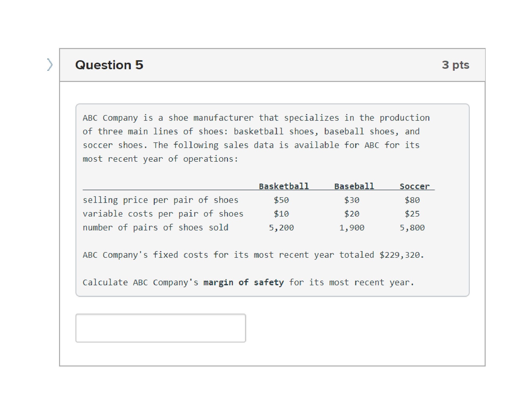Click the $80 soccer selling price
Screen dimensions: 532x405
[412, 200]
